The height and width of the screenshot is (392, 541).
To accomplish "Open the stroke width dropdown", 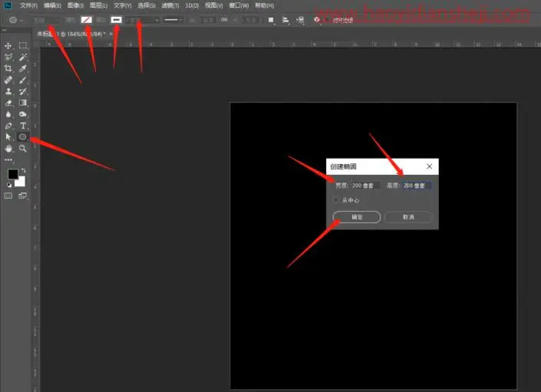I will pos(142,20).
